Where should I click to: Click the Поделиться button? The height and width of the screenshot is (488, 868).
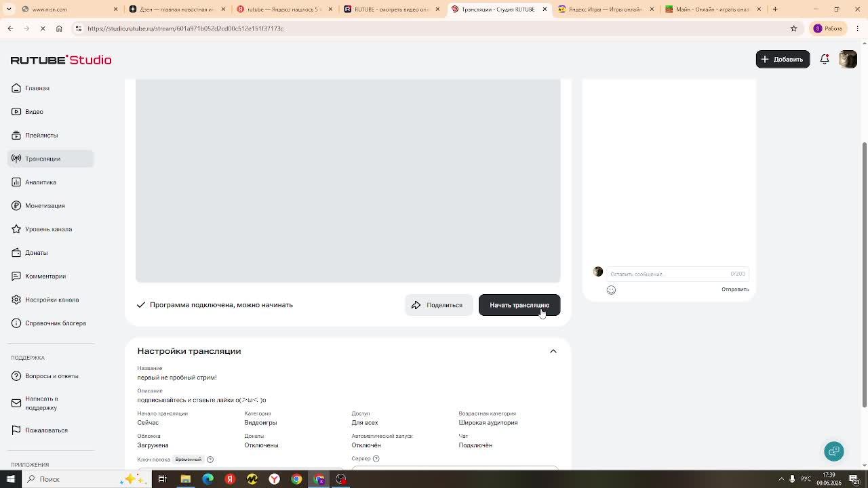click(439, 305)
